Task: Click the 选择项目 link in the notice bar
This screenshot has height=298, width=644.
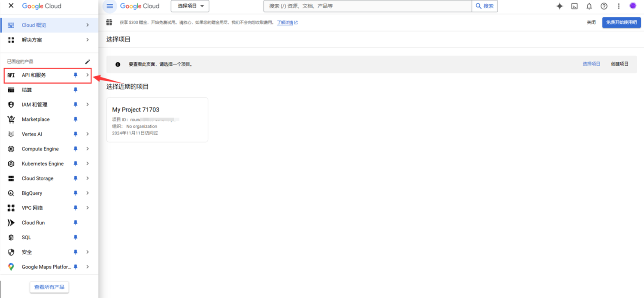Action: pyautogui.click(x=591, y=64)
